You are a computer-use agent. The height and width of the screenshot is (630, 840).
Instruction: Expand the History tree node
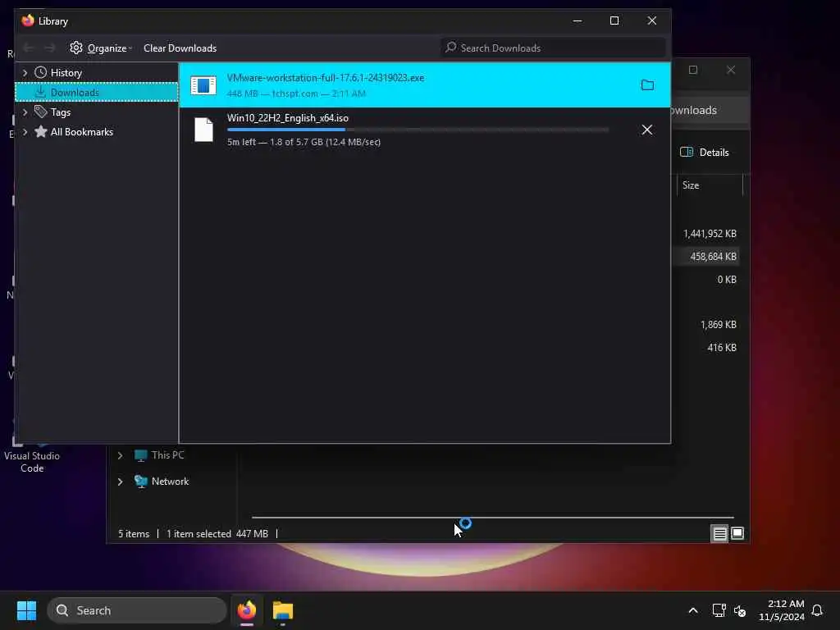coord(25,72)
